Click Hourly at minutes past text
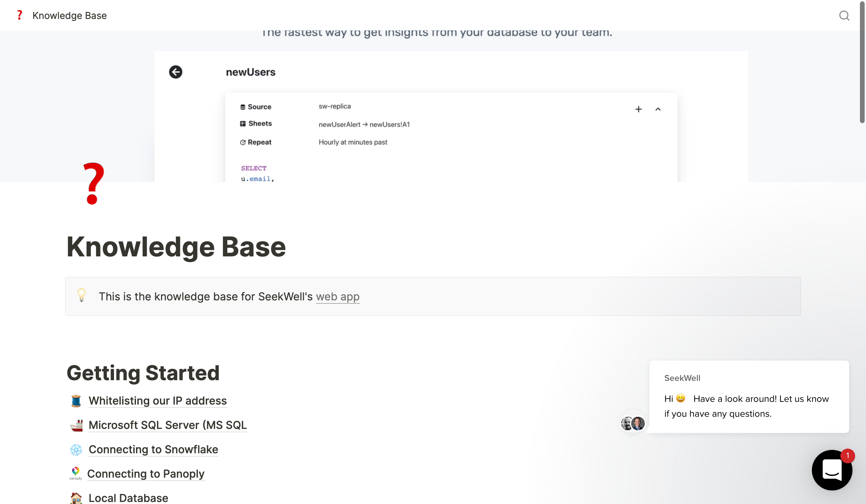The image size is (866, 504). pos(353,142)
